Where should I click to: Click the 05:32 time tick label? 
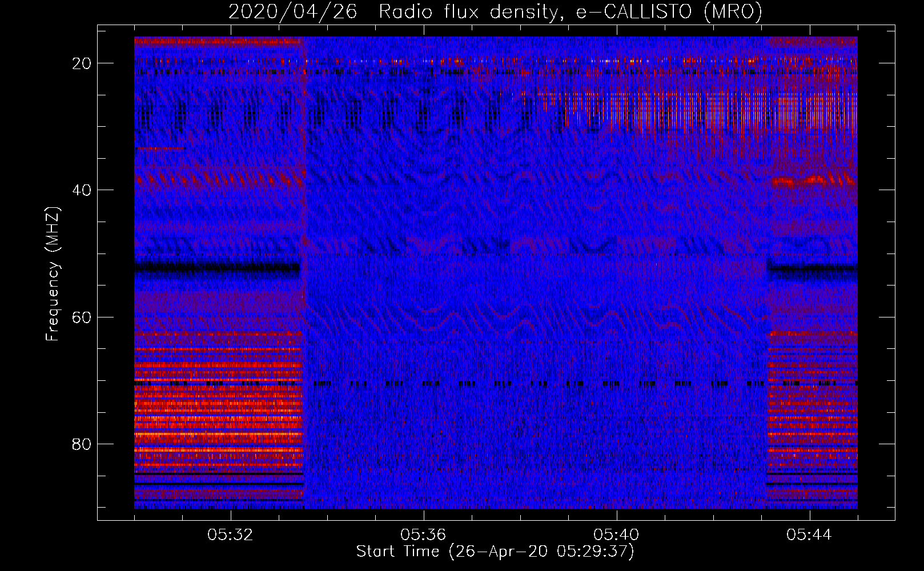230,535
